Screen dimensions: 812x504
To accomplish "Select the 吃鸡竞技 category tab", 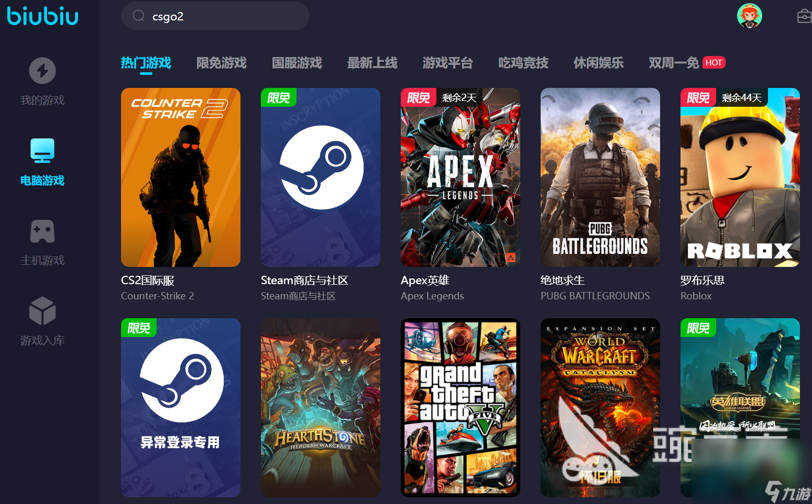I will (x=523, y=63).
